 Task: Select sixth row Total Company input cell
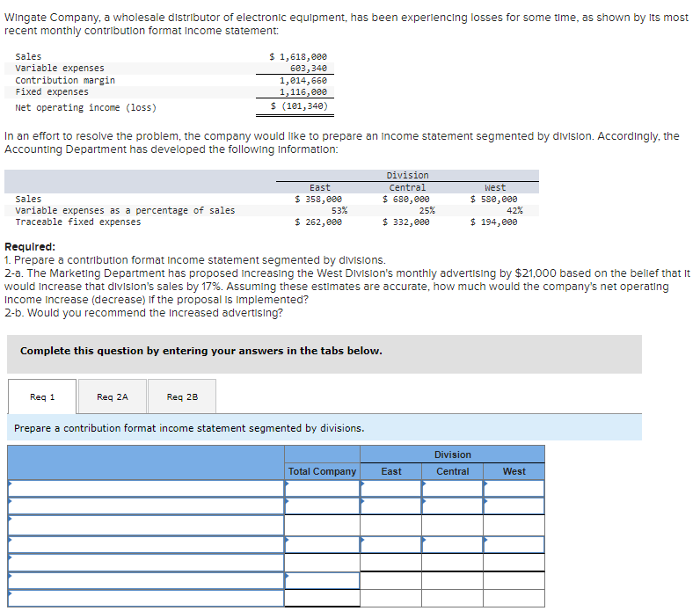coord(323,580)
